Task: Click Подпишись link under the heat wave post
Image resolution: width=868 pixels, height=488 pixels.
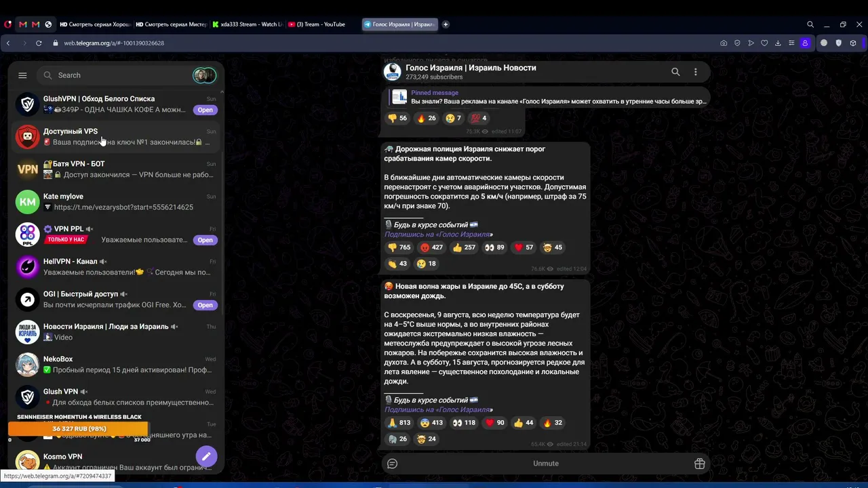Action: 437,410
